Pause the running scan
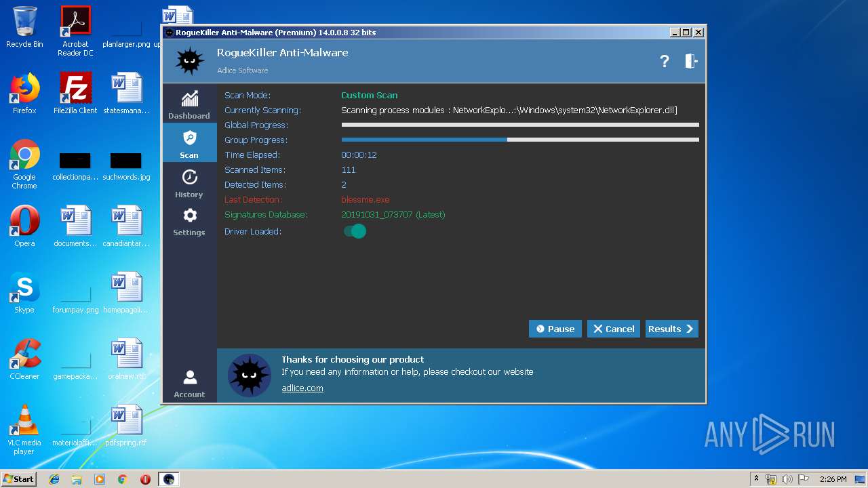Screen dimensions: 868x488 [555, 329]
